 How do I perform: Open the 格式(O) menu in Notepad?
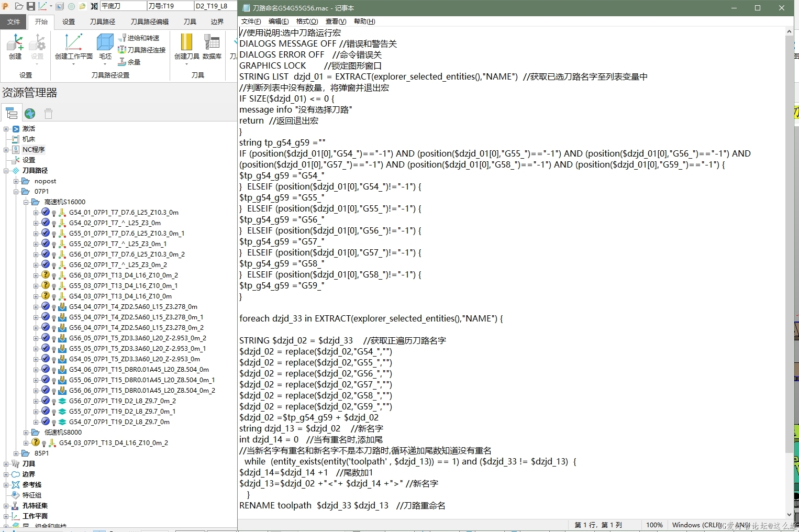307,21
